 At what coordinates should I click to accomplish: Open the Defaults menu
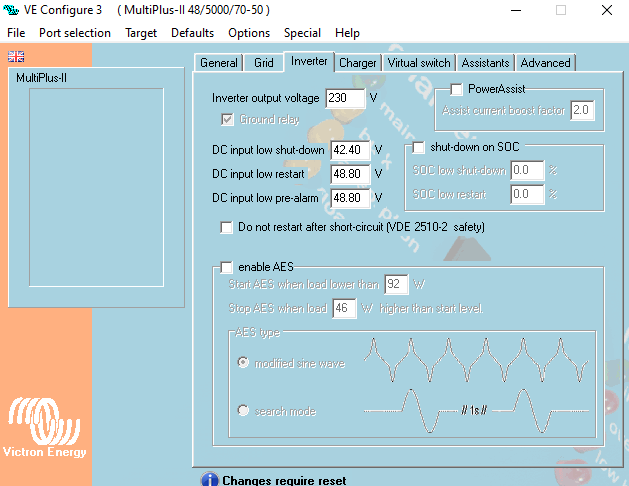pyautogui.click(x=192, y=33)
